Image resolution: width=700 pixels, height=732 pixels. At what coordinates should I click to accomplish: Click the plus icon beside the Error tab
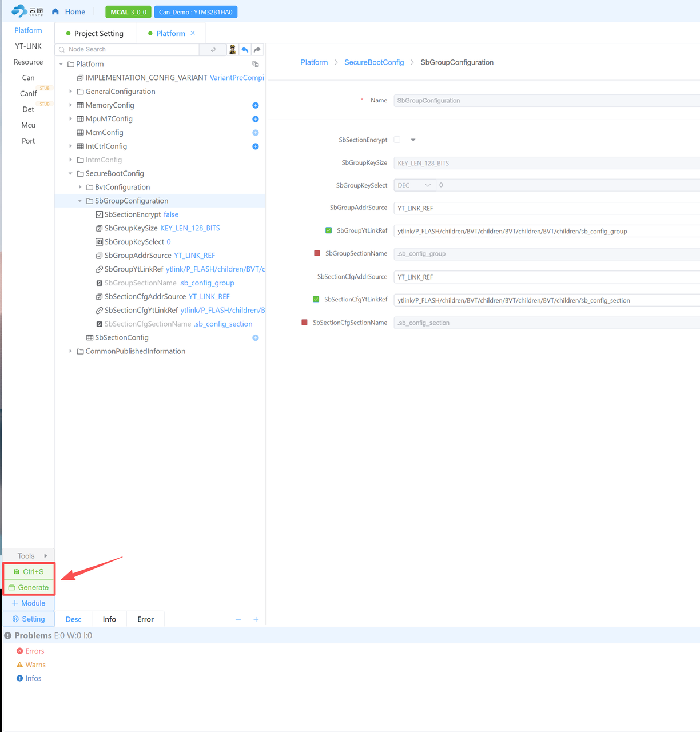[x=256, y=619]
